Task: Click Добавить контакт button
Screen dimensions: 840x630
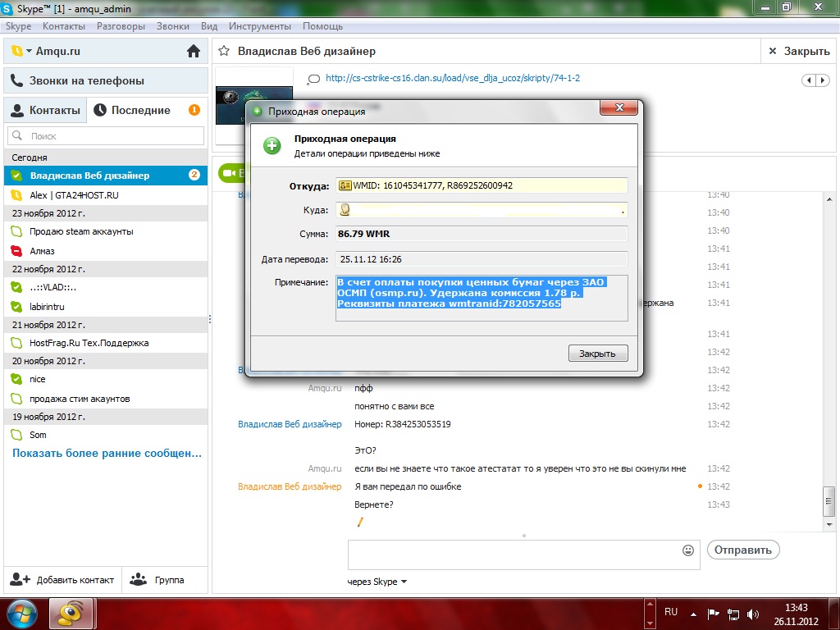Action: point(62,580)
